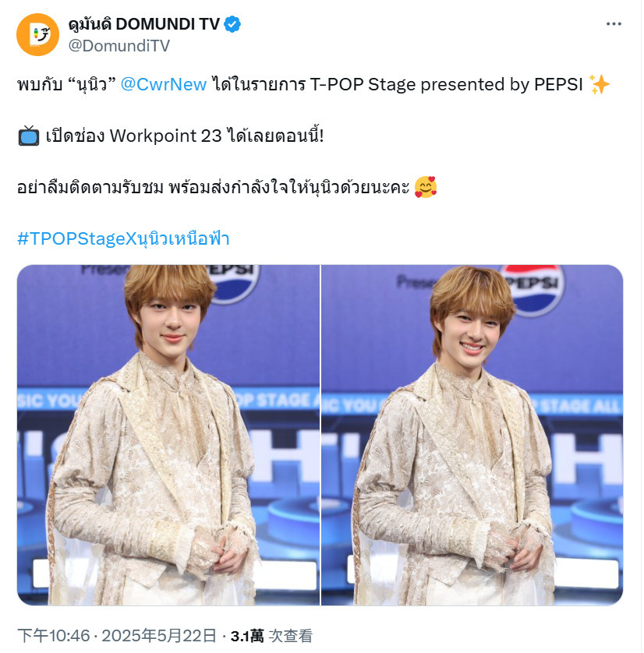Click the 下午10:46 timestamp
Viewport: 644px width, 653px height.
tap(54, 636)
